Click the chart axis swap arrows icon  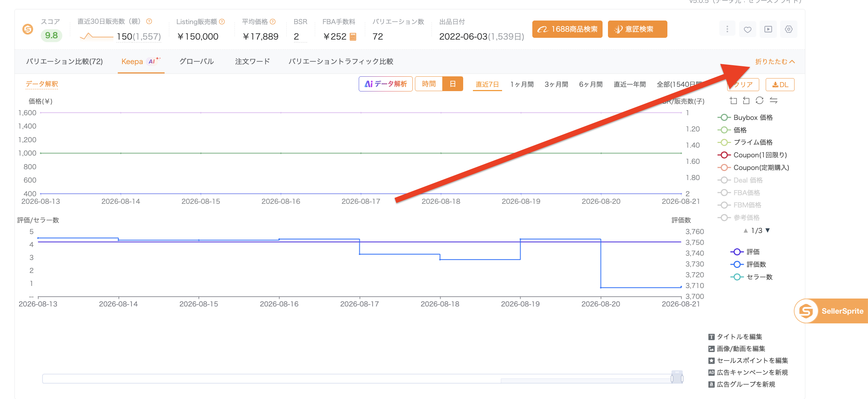(x=774, y=100)
